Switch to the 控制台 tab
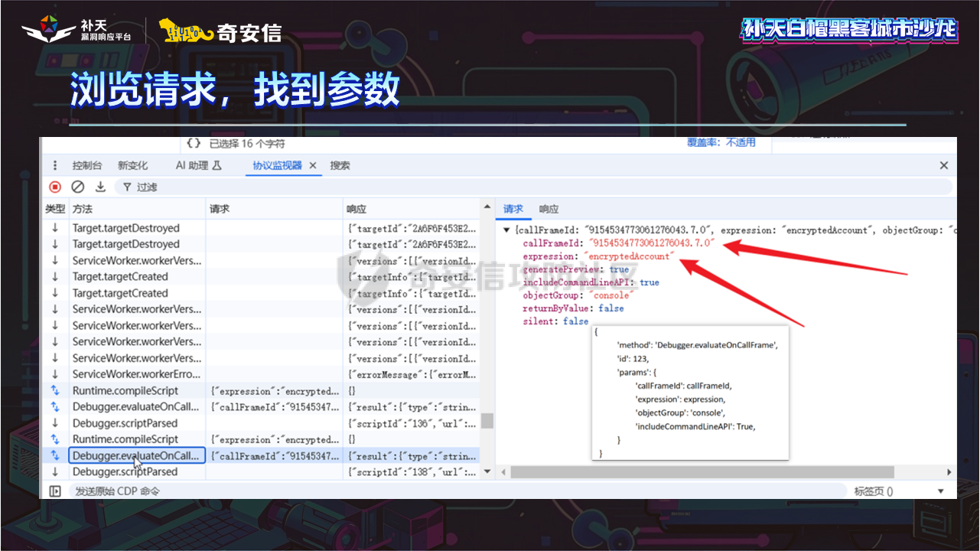Image resolution: width=980 pixels, height=551 pixels. tap(87, 165)
